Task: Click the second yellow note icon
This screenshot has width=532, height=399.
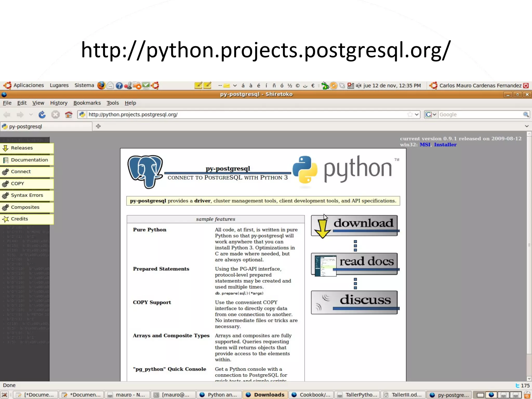Action: [x=207, y=85]
